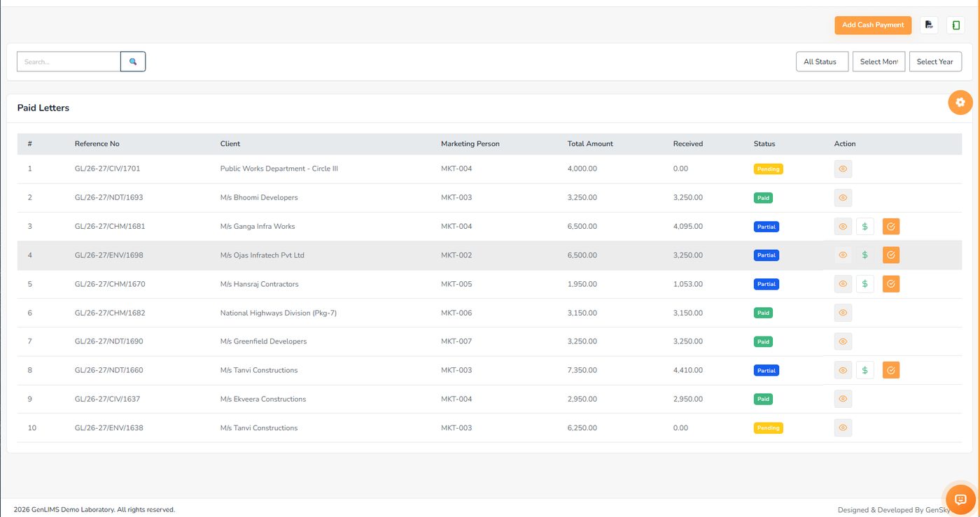The height and width of the screenshot is (517, 980).
Task: Export table as PDF icon
Action: click(x=929, y=25)
